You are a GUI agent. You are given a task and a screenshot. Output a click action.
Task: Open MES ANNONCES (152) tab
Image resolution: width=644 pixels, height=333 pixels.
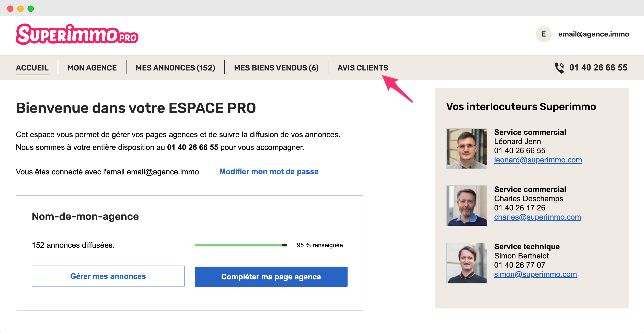[175, 68]
